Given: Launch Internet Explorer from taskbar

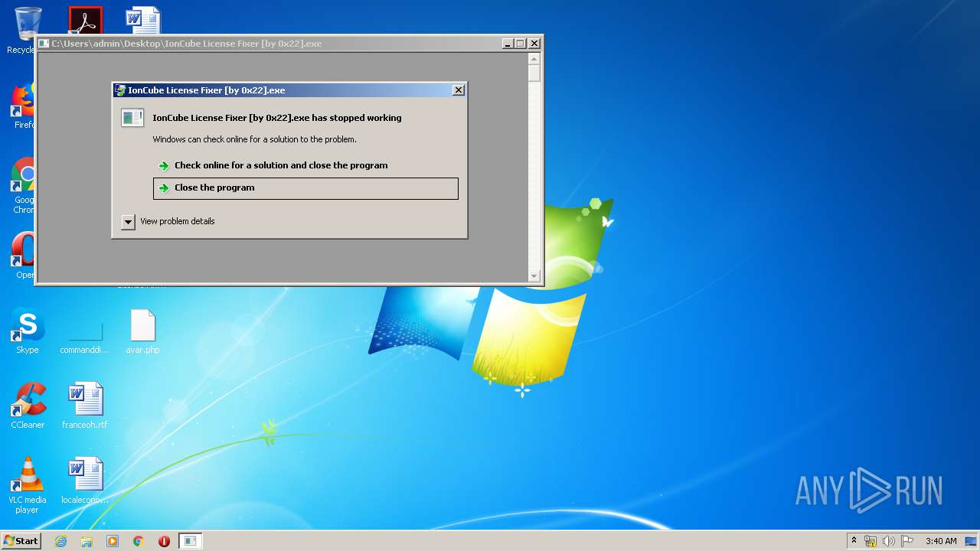Looking at the screenshot, I should [60, 541].
